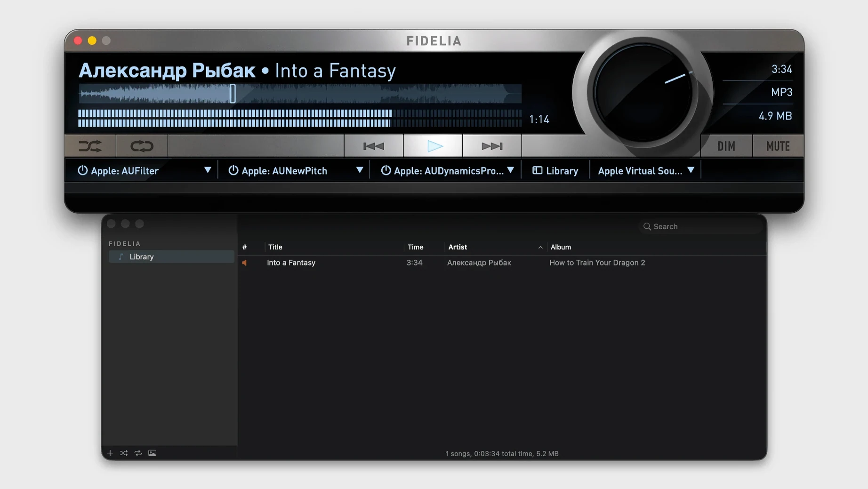Click the 1:14 elapsed time display
This screenshot has height=489, width=868.
[539, 120]
